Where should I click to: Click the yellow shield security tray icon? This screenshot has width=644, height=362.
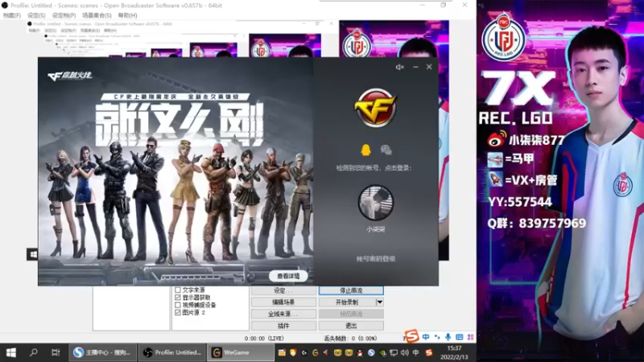[x=293, y=352]
